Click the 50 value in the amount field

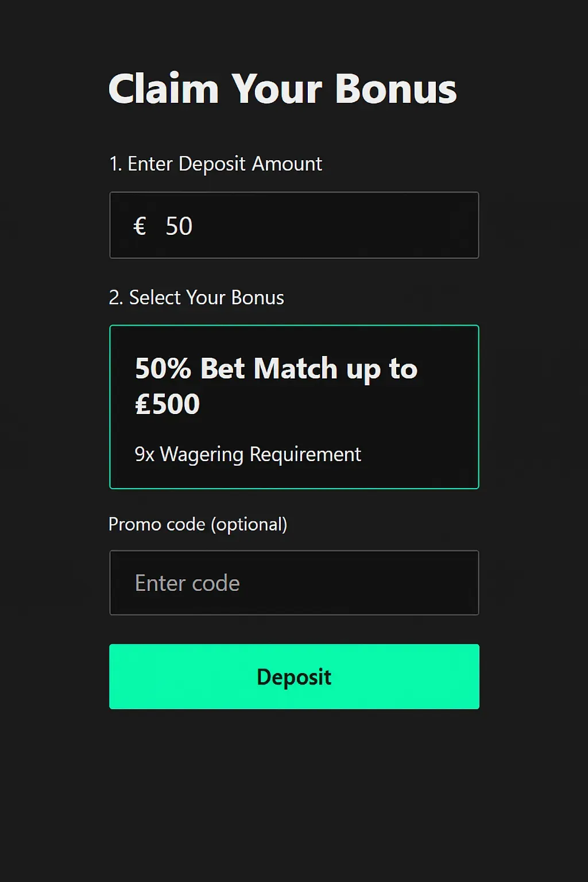pos(179,226)
